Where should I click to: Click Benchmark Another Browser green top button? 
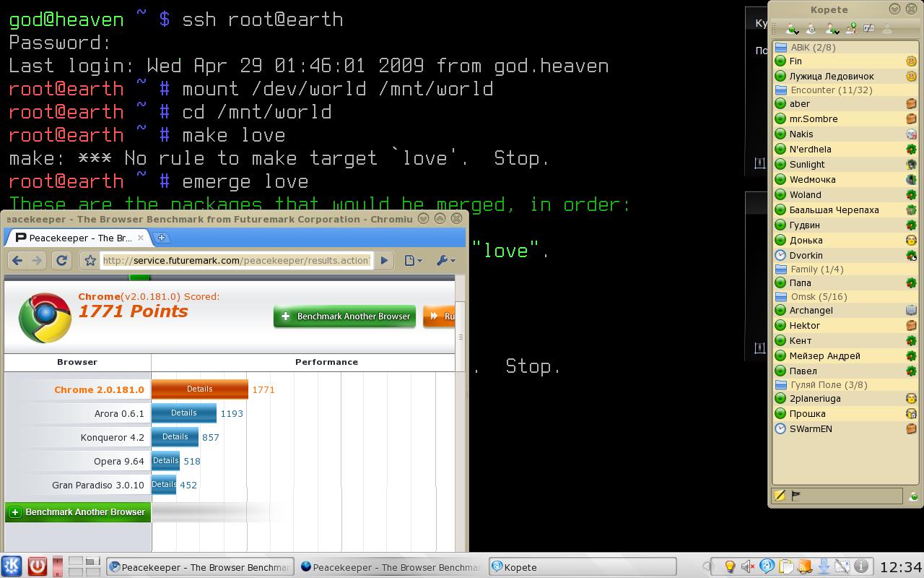click(344, 316)
